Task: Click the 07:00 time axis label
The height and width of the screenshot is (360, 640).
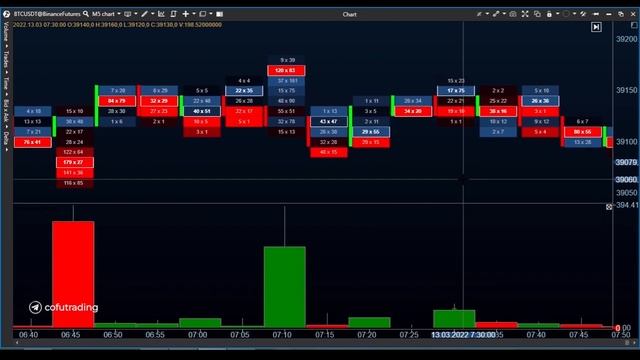Action: tap(198, 335)
